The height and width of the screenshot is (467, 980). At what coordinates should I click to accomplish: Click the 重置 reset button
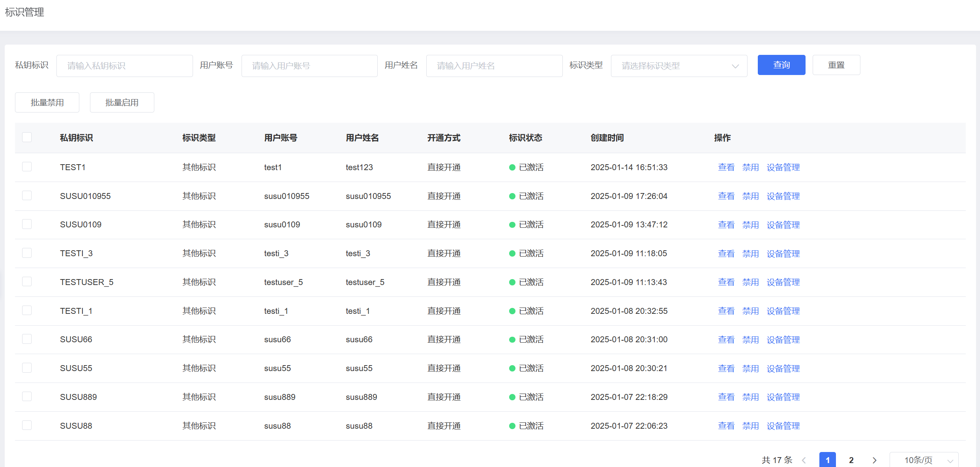click(x=836, y=65)
